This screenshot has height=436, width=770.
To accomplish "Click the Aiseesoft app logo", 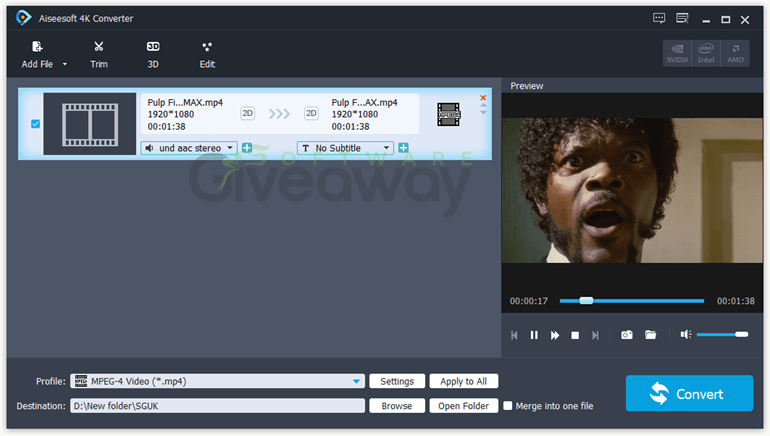I will [x=23, y=18].
